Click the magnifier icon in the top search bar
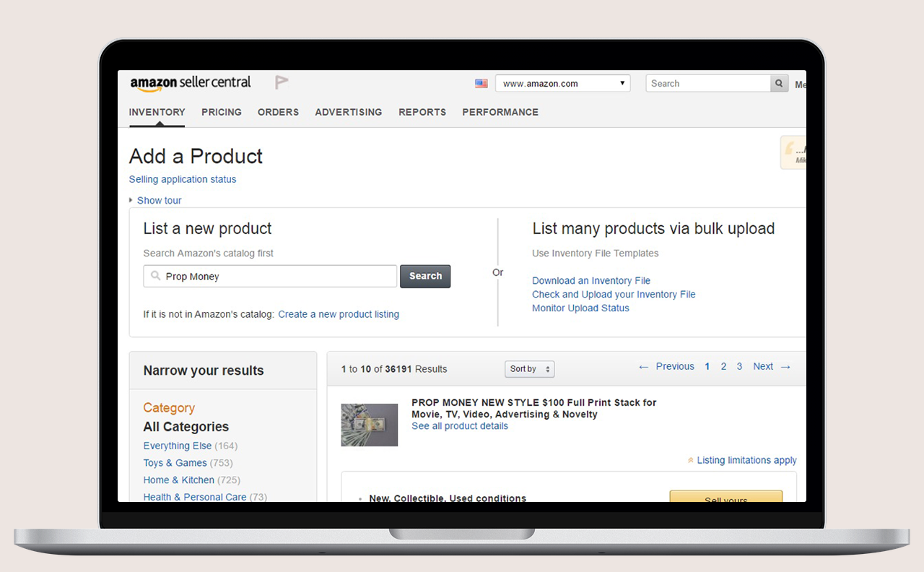Screen dimensions: 924x572 [x=778, y=83]
